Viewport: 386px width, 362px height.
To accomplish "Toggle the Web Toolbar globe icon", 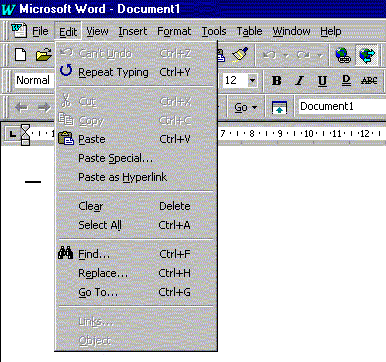I will coord(367,55).
